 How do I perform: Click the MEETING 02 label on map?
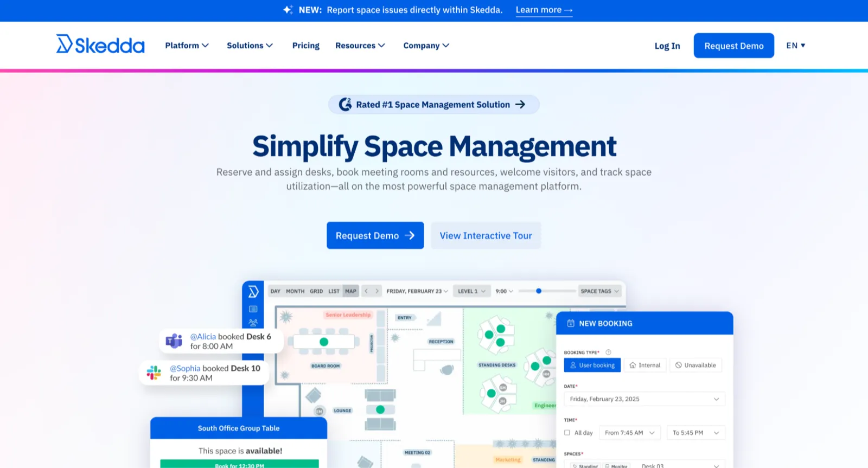click(x=417, y=452)
